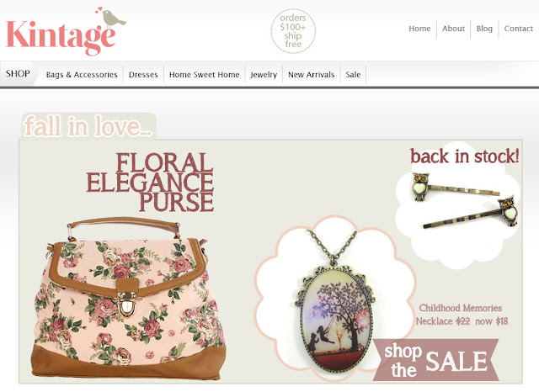Click the owl hairpins product image
Screen dimensions: 539x392
click(466, 200)
